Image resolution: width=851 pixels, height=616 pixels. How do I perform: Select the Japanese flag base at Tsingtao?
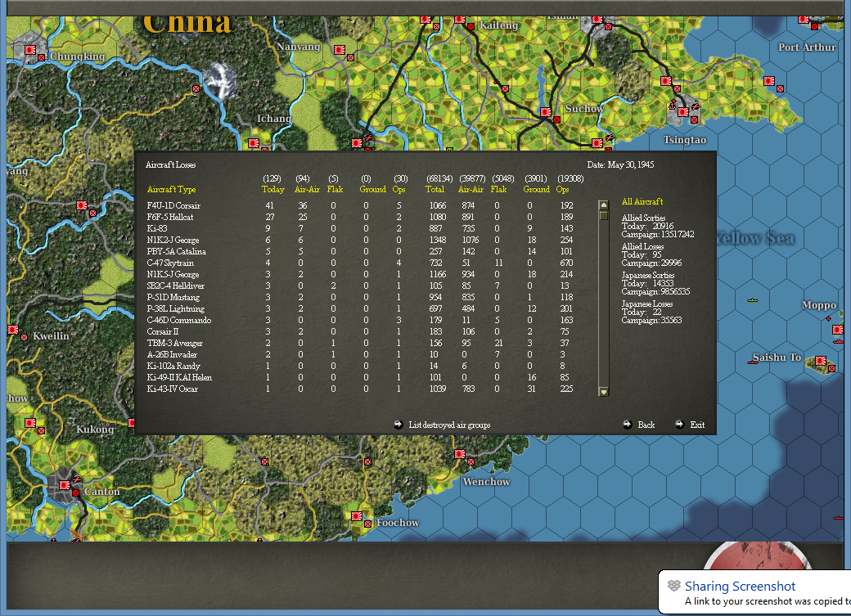(x=683, y=112)
